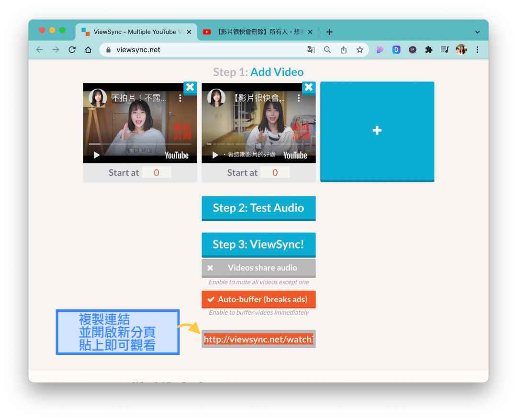This screenshot has width=517, height=420.
Task: Open the 'D' extension icon in toolbar
Action: coord(396,49)
